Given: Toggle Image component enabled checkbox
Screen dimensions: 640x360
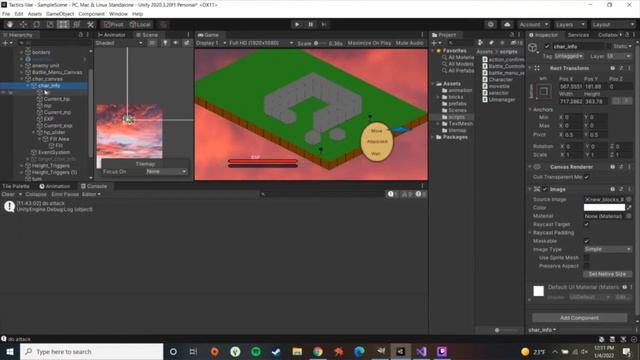Looking at the screenshot, I should click(x=544, y=189).
